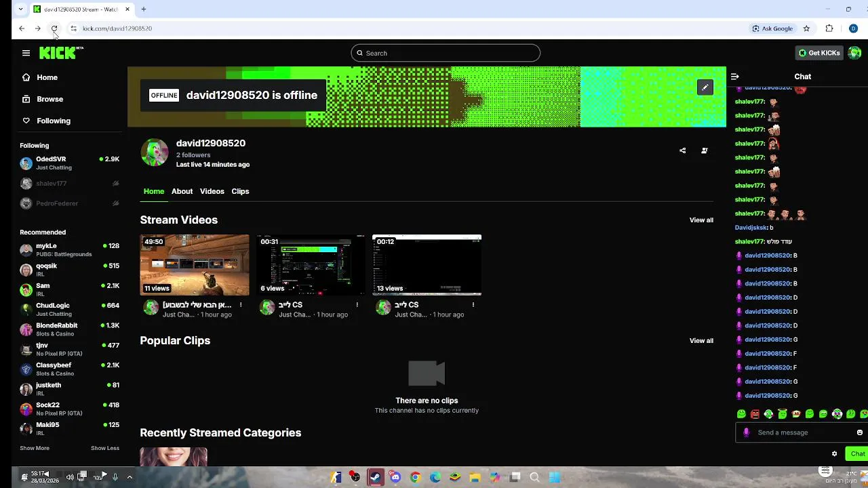The width and height of the screenshot is (868, 488).
Task: Click Davidjsksk username in chat
Action: (x=751, y=228)
